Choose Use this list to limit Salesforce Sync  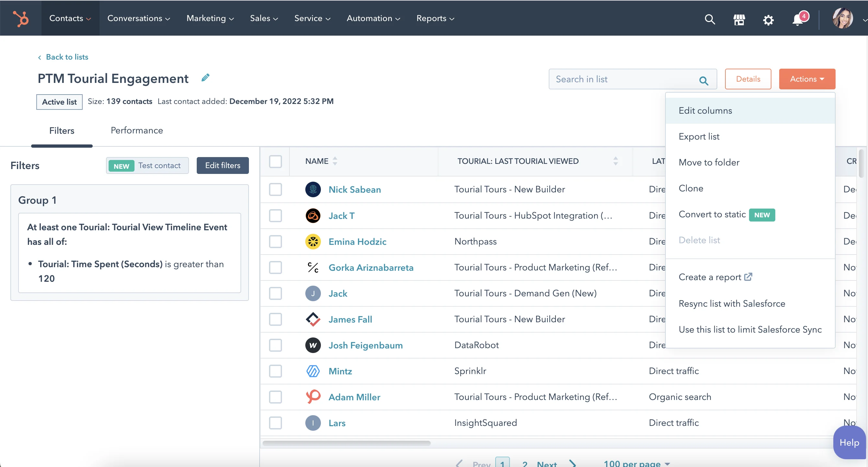(750, 329)
